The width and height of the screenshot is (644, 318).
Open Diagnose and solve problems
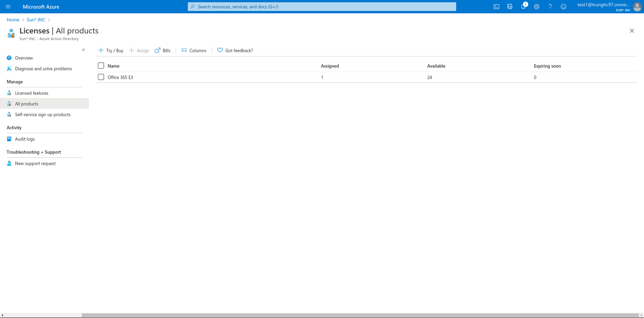[43, 69]
